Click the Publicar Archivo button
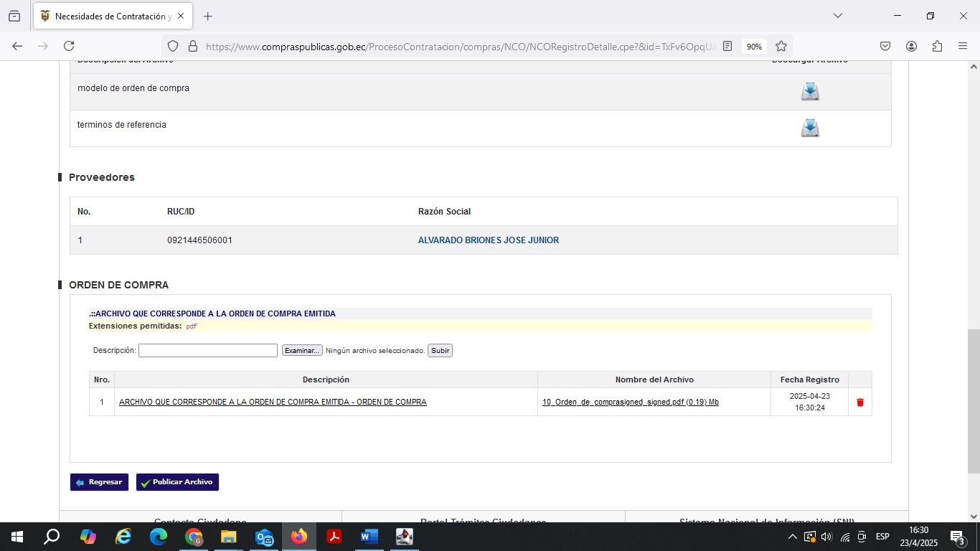The image size is (980, 551). click(177, 482)
